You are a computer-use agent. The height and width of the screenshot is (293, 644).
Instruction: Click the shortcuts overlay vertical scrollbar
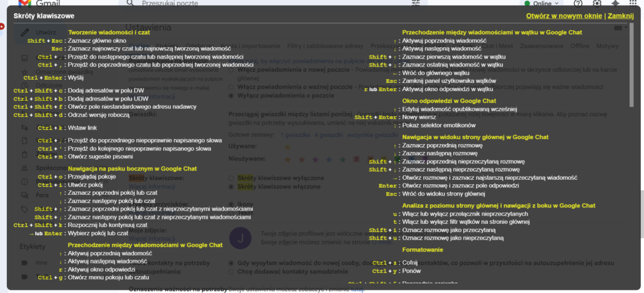point(631,65)
